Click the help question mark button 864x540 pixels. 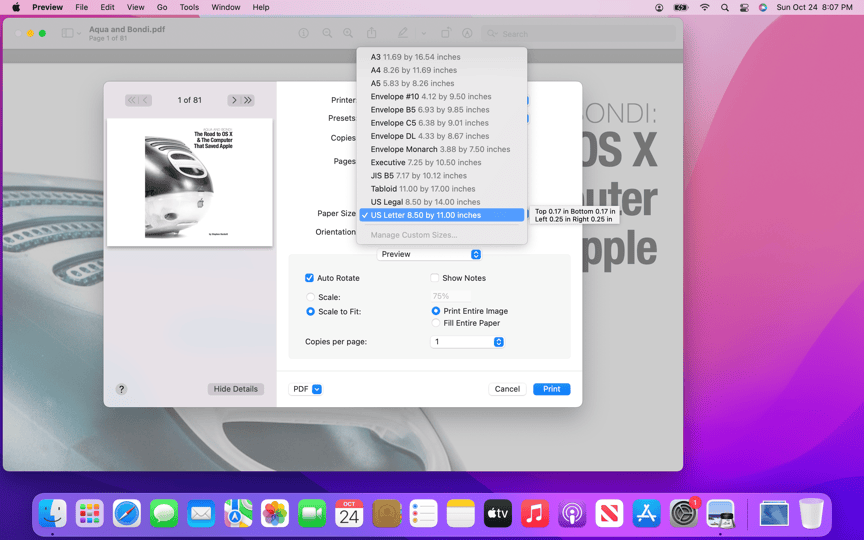click(x=121, y=389)
